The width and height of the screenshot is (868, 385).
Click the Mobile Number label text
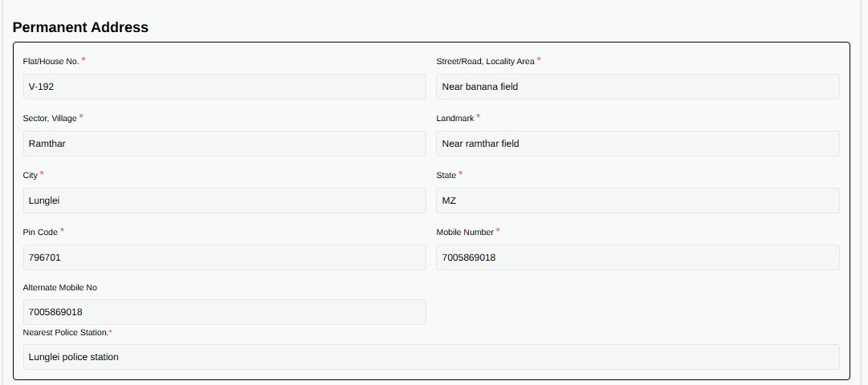[465, 233]
